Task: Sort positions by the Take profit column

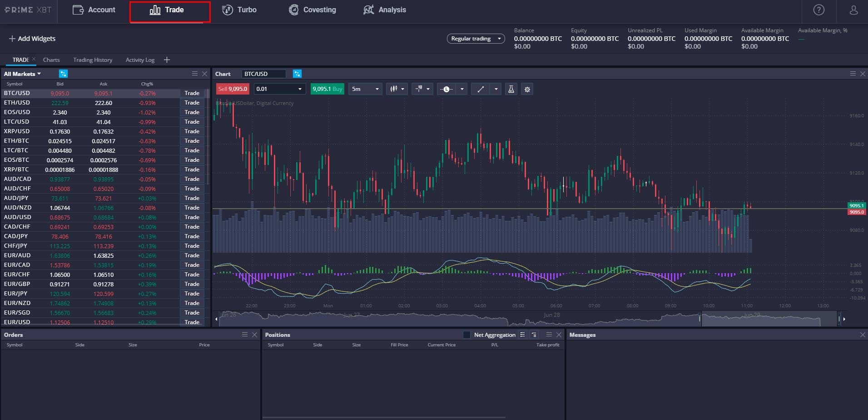Action: point(548,345)
